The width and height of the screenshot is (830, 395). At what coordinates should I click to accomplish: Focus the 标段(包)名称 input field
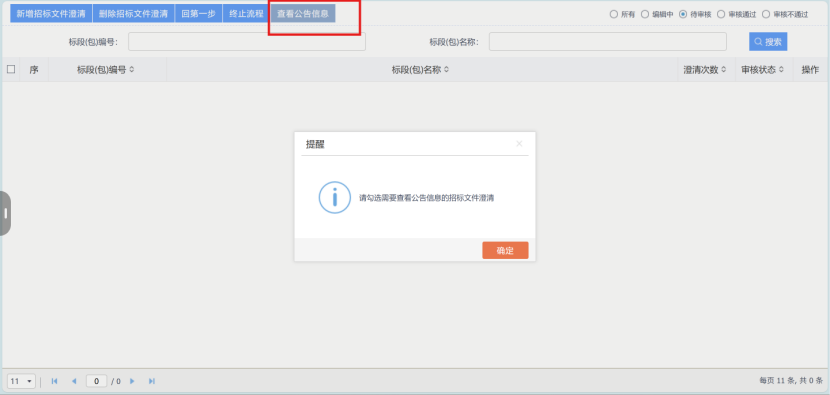click(x=608, y=42)
